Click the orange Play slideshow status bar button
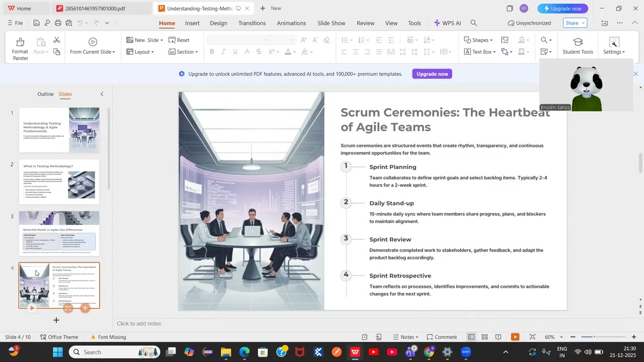The width and height of the screenshot is (644, 362). 515,337
